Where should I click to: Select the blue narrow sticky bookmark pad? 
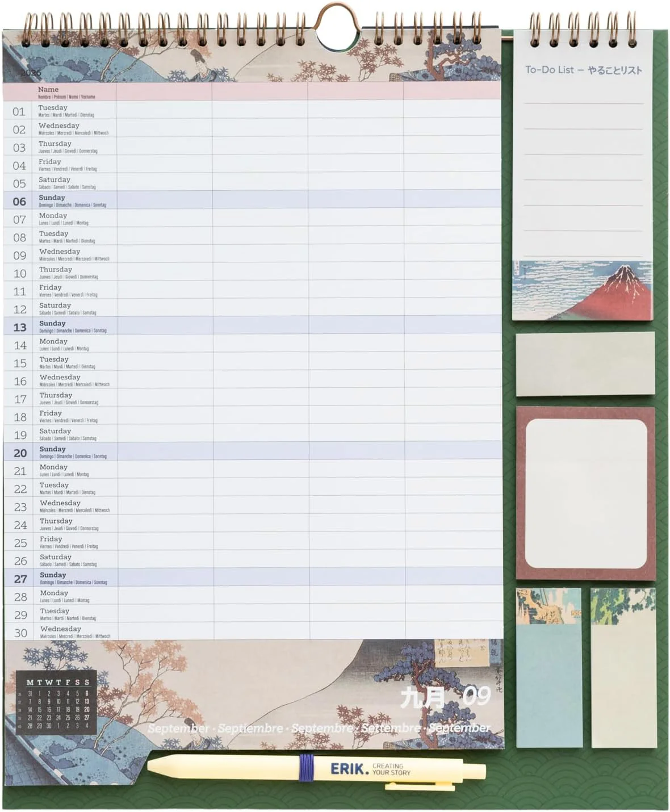pyautogui.click(x=549, y=668)
